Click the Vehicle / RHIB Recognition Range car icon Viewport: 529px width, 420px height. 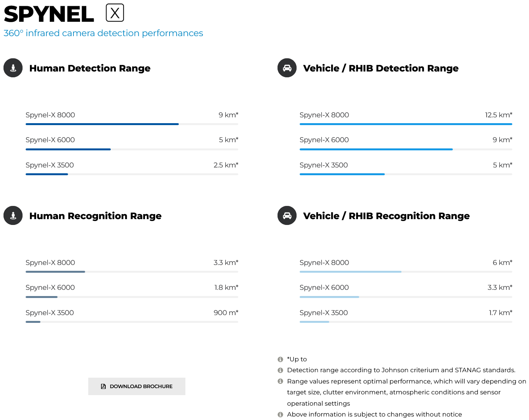(287, 216)
